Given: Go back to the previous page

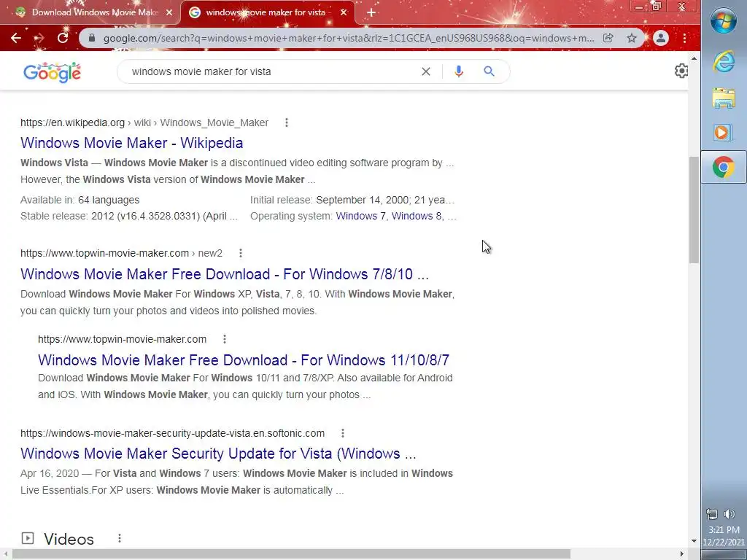Looking at the screenshot, I should tap(16, 38).
